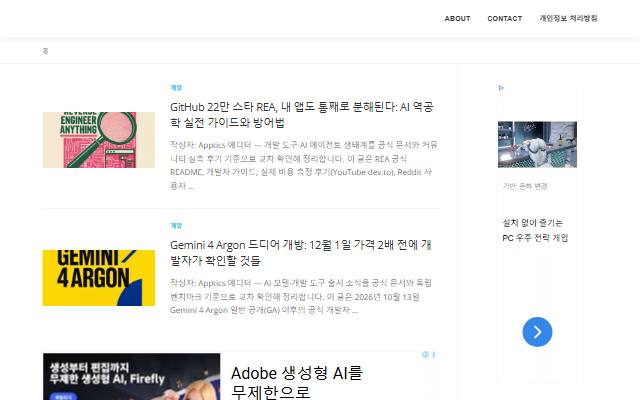
Task: Open the CONTACT page
Action: [x=504, y=18]
